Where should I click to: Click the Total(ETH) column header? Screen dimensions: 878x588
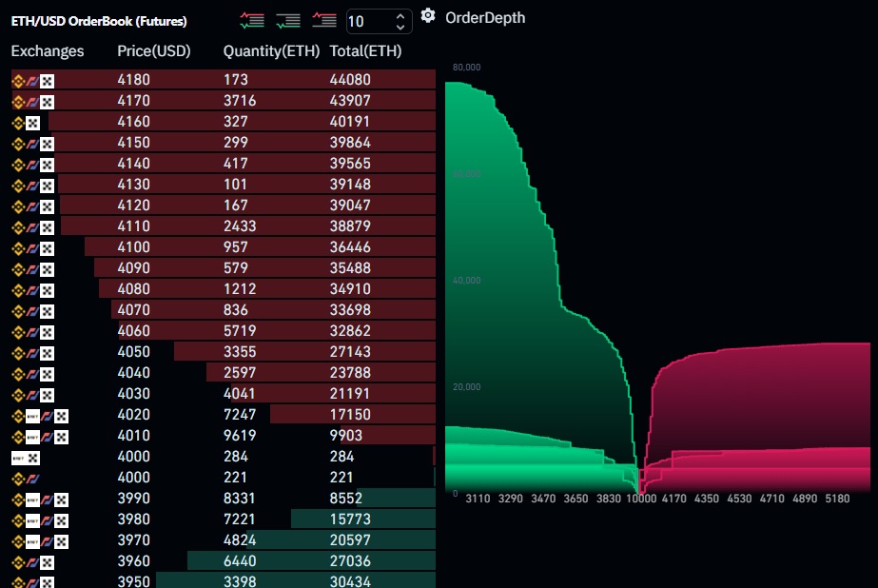pyautogui.click(x=365, y=51)
